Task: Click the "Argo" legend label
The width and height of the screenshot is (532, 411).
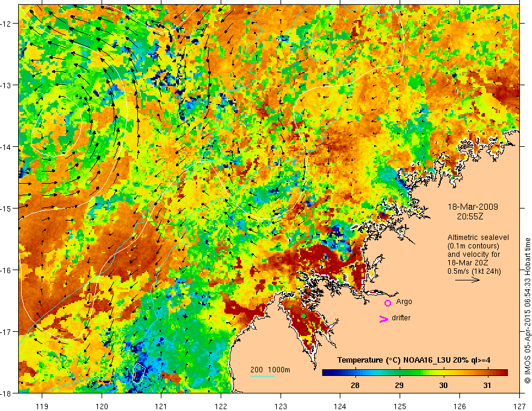Action: tap(404, 302)
